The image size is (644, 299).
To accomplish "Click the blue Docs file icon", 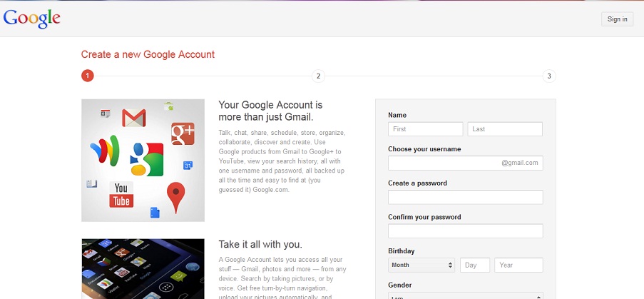I will (x=155, y=213).
